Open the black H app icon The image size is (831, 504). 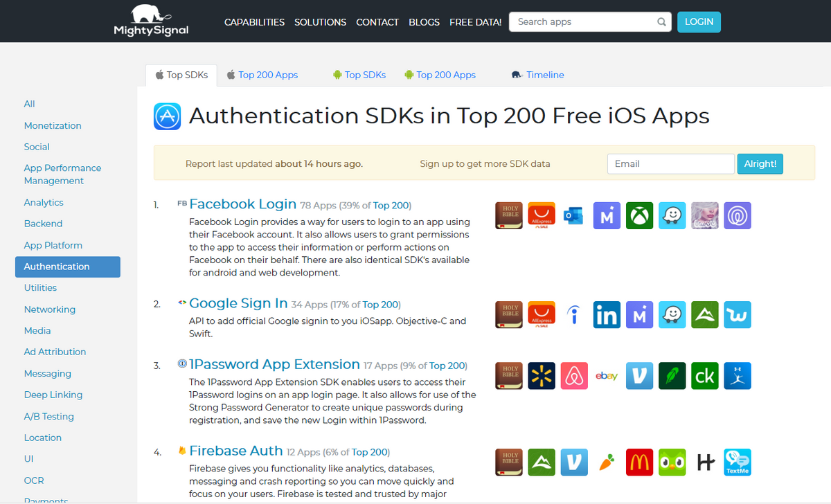(704, 462)
